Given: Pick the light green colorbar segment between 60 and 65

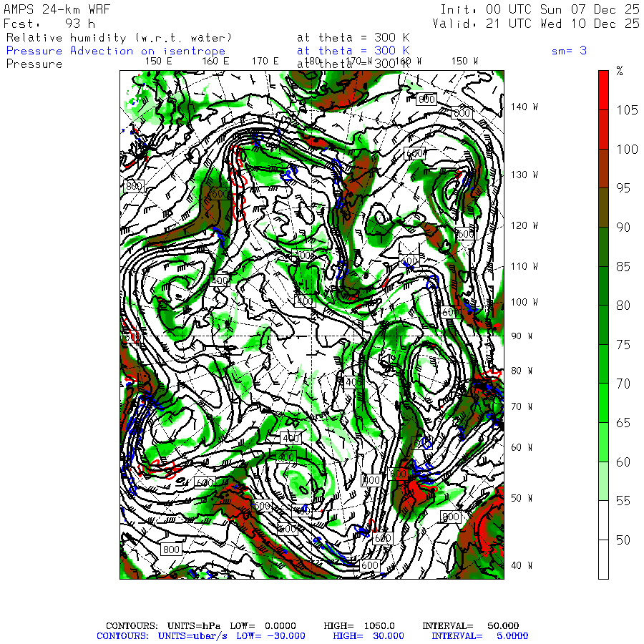Looking at the screenshot, I should click(603, 442).
